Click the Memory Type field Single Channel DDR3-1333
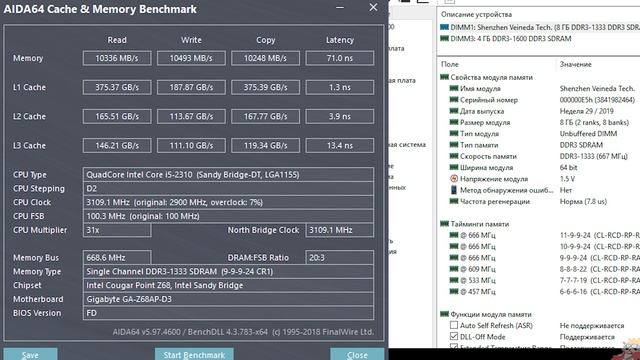 click(x=228, y=271)
